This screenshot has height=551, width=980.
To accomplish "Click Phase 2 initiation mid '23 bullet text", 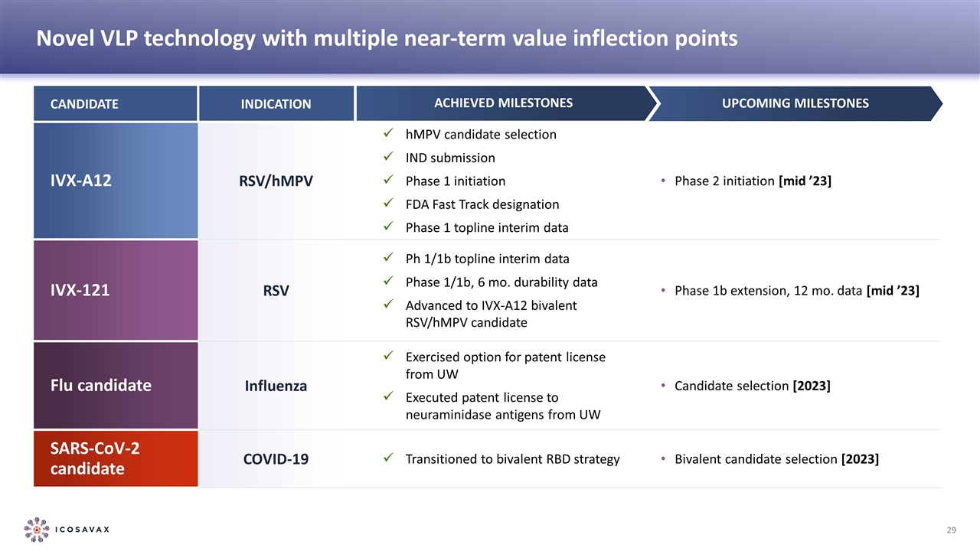I will (753, 181).
